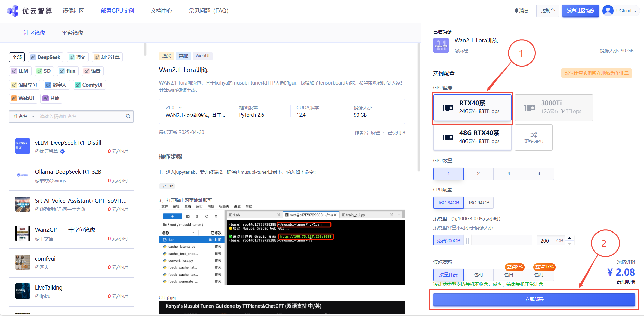The image size is (644, 316).
Task: Click the 立即部署 button
Action: (534, 300)
